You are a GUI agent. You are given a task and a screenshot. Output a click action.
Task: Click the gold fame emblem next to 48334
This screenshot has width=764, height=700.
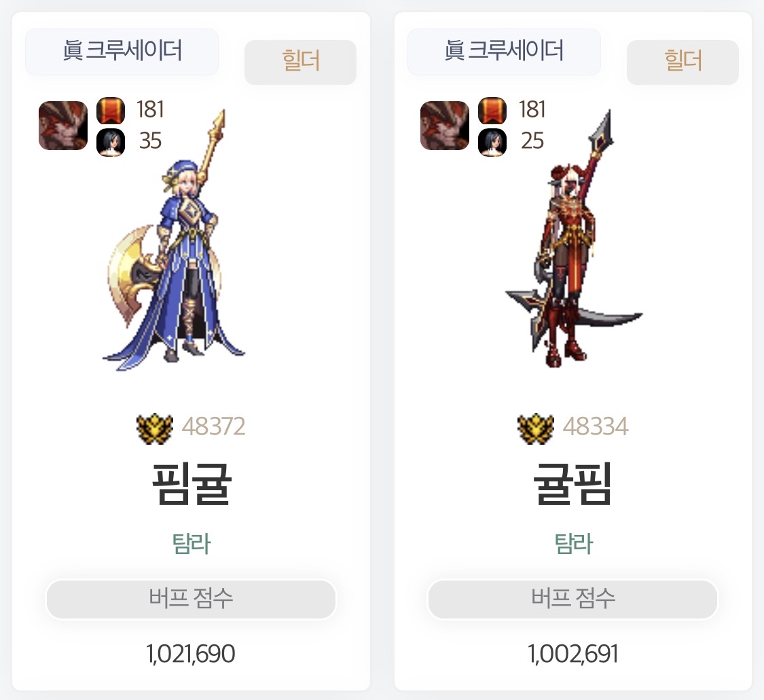[x=536, y=428]
